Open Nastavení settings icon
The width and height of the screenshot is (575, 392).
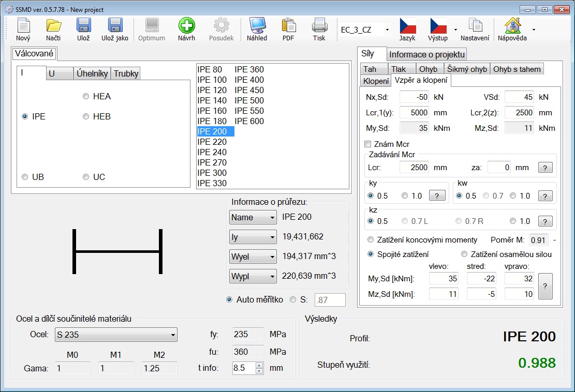click(475, 29)
